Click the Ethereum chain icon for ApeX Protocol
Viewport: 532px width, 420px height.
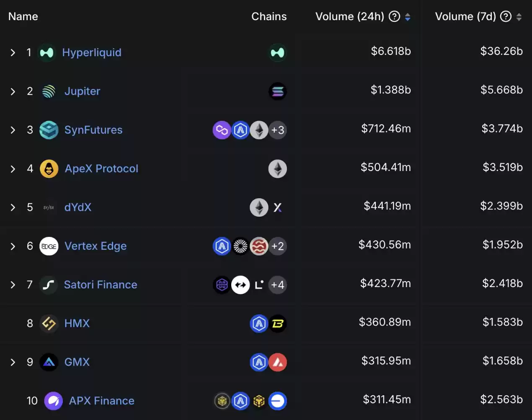coord(277,169)
